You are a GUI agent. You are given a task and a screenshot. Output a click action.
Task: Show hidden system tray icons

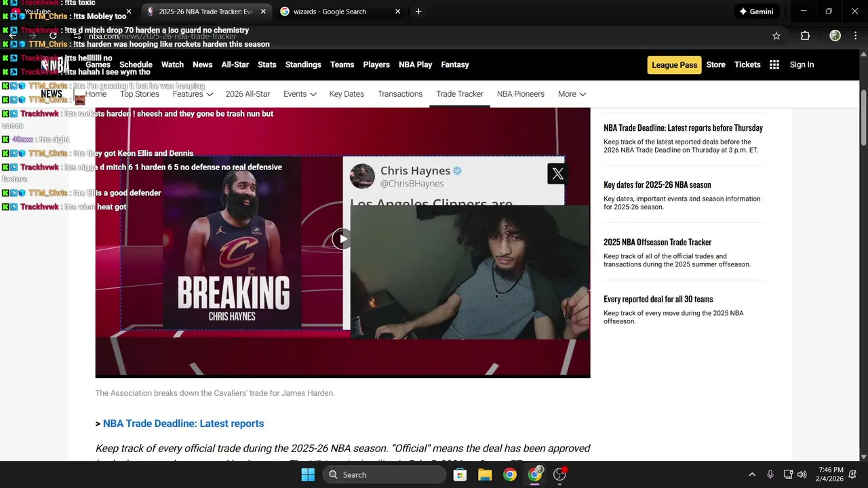point(751,474)
